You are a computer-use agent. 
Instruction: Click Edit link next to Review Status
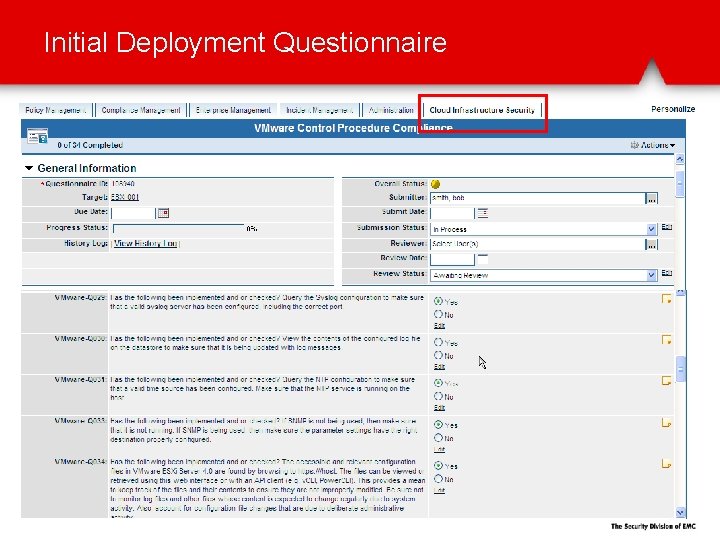pos(667,273)
